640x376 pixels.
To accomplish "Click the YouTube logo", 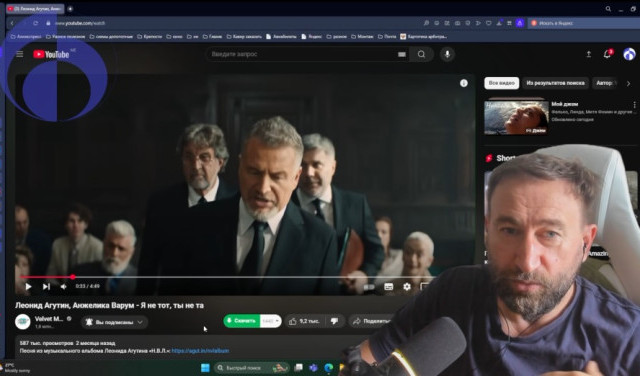I will click(x=51, y=54).
